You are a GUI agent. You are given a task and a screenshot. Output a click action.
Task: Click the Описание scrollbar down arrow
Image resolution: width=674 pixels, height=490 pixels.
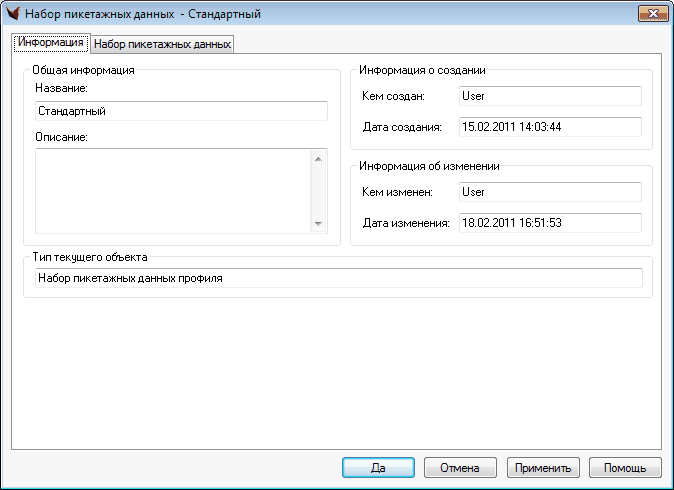pyautogui.click(x=319, y=225)
